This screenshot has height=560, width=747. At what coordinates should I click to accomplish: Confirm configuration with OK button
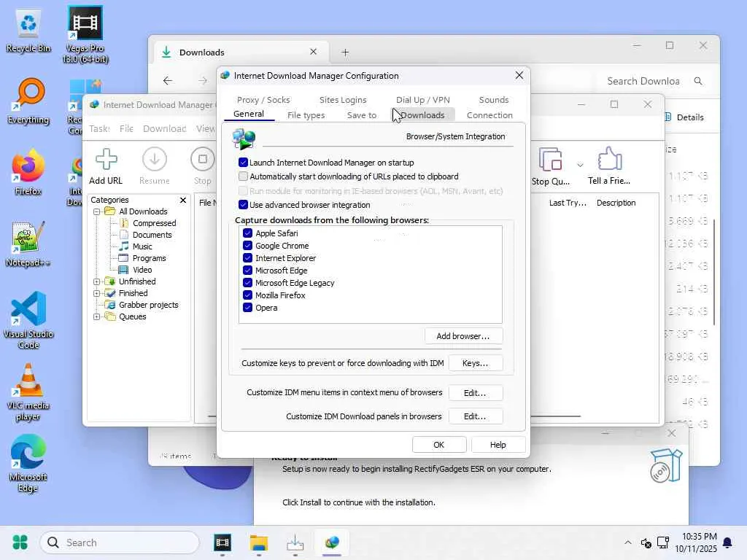[x=438, y=444]
